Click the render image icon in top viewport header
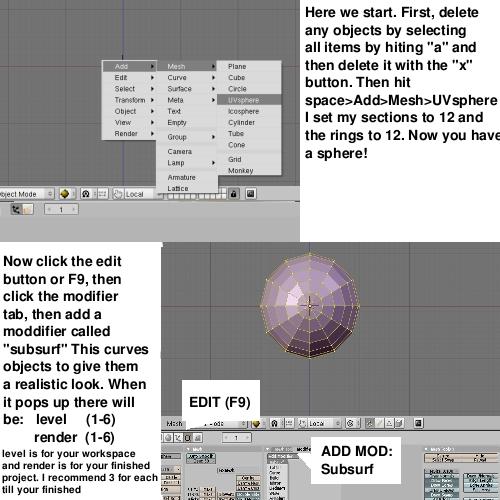Viewport: 500px width, 500px height. coord(251,193)
